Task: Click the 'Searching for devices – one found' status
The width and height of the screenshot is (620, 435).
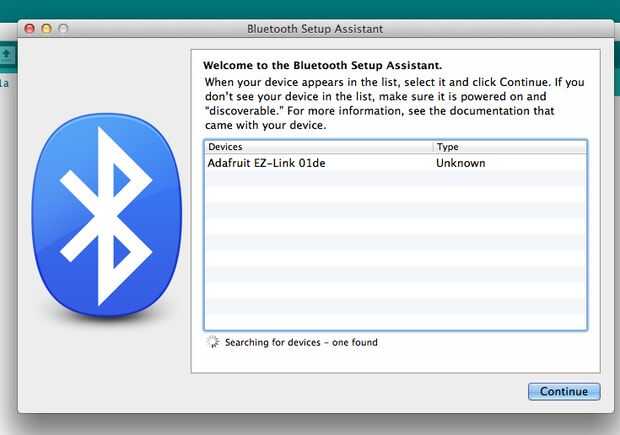Action: pyautogui.click(x=301, y=342)
